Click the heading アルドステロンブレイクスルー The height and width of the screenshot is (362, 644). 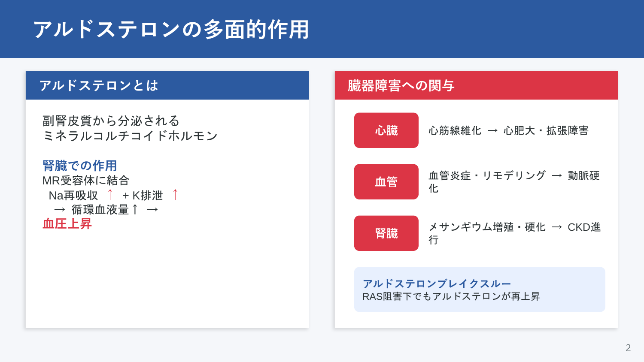click(x=437, y=284)
